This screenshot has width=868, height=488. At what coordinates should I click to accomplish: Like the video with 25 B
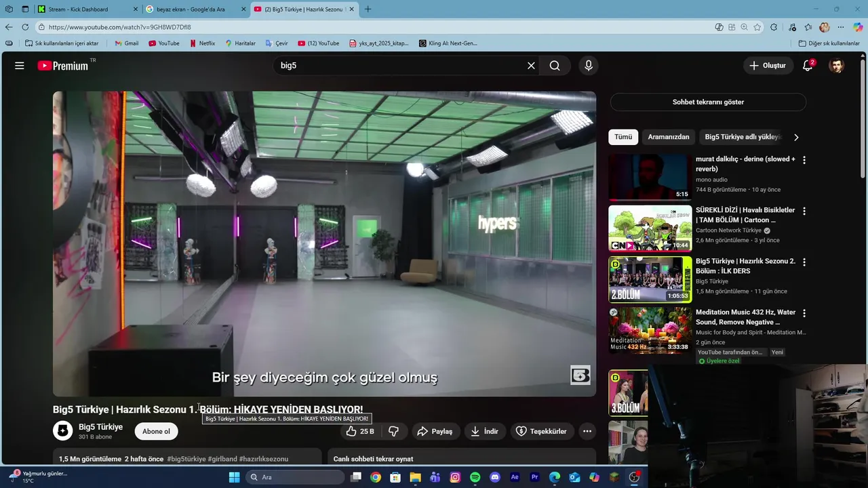359,431
